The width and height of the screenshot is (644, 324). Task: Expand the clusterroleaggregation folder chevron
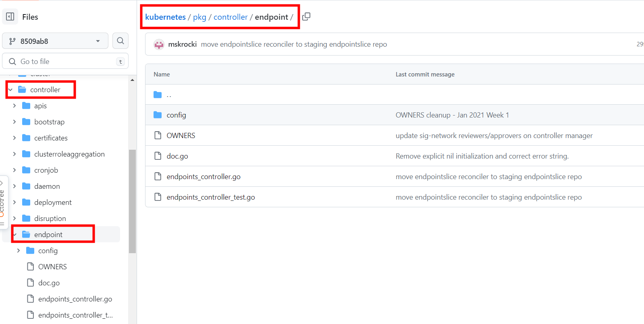(x=15, y=154)
